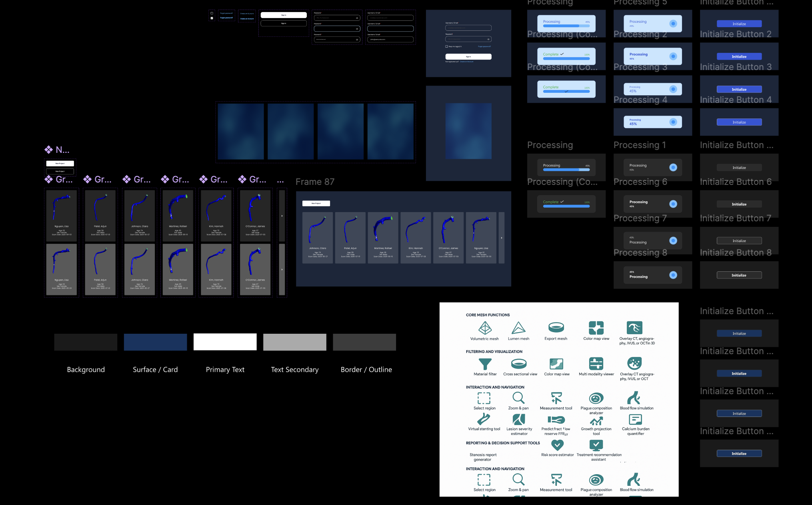Click the 45% progress bar in the dark Processing card

pyautogui.click(x=566, y=170)
